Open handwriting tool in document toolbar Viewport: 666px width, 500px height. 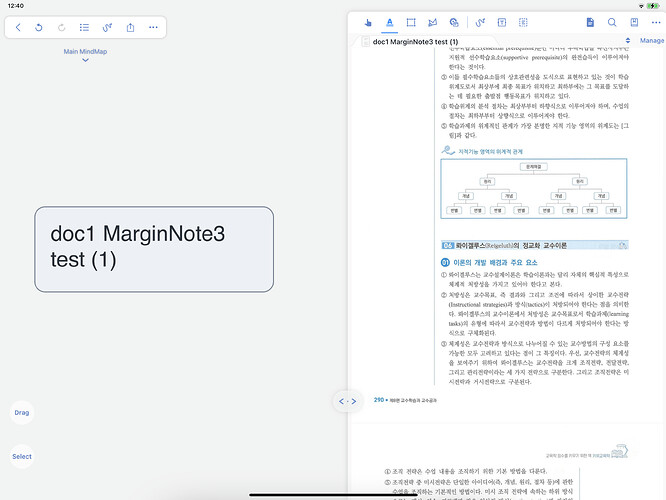click(x=480, y=23)
